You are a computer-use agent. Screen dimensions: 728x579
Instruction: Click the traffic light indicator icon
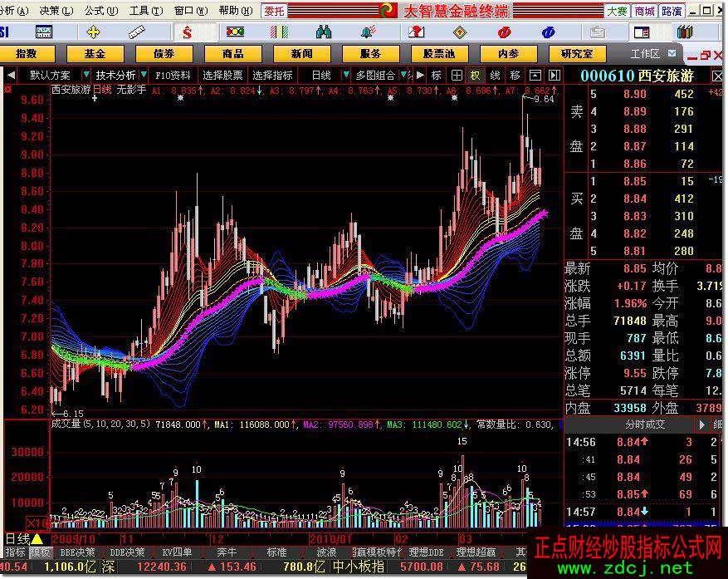point(235,32)
